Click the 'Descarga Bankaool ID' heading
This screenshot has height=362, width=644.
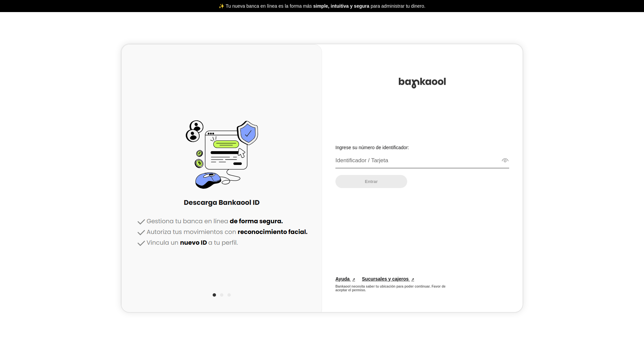222,202
